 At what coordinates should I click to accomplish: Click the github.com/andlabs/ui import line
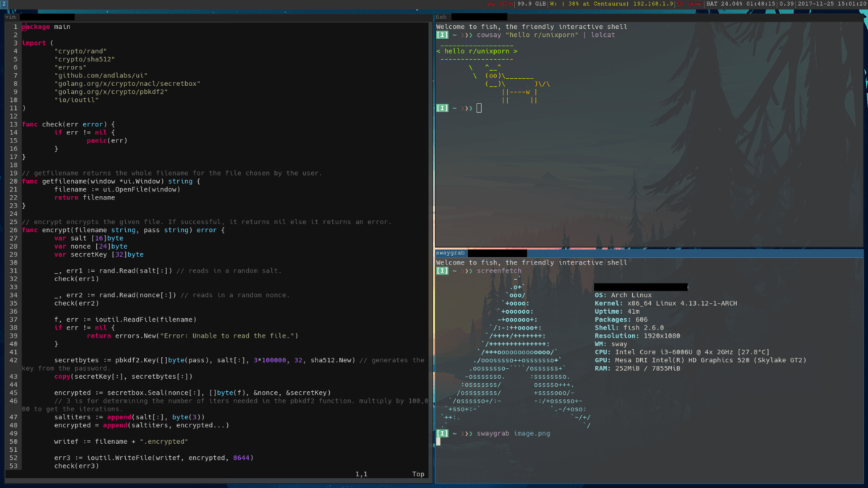(101, 75)
